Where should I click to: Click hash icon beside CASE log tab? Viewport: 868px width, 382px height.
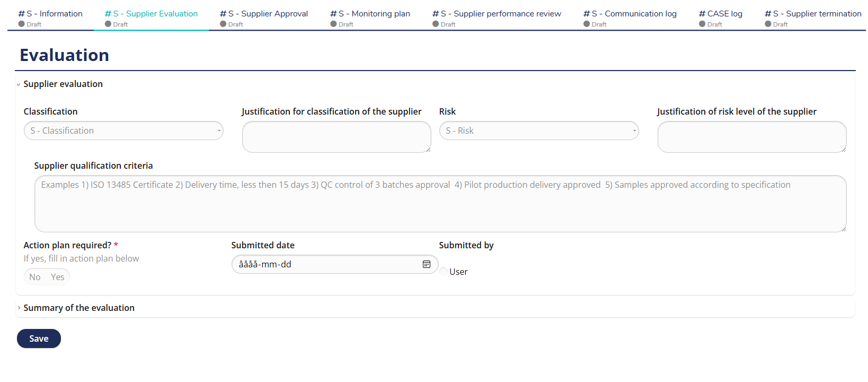702,14
